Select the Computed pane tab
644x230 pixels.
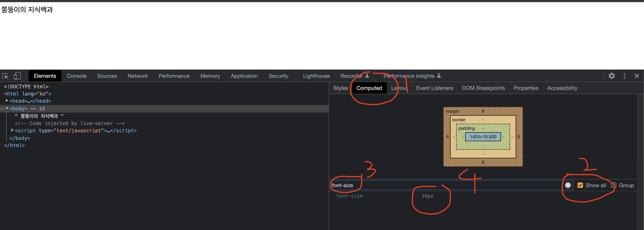369,88
